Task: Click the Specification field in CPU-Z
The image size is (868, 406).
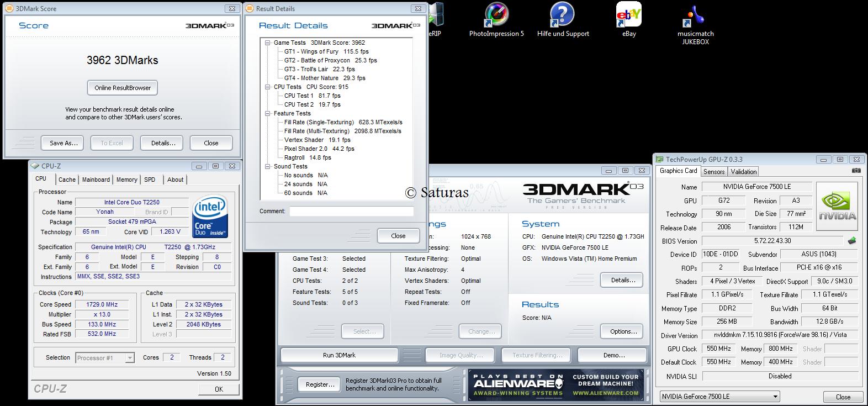Action: (x=153, y=247)
